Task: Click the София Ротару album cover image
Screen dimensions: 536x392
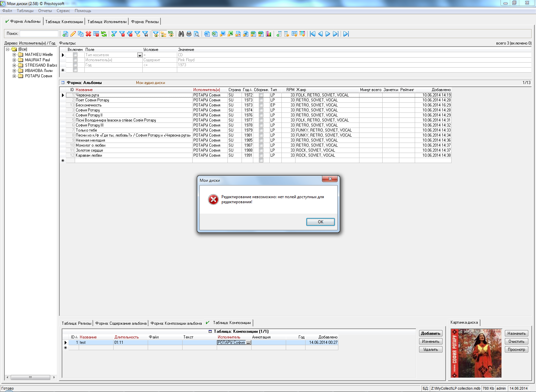Action: (476, 353)
